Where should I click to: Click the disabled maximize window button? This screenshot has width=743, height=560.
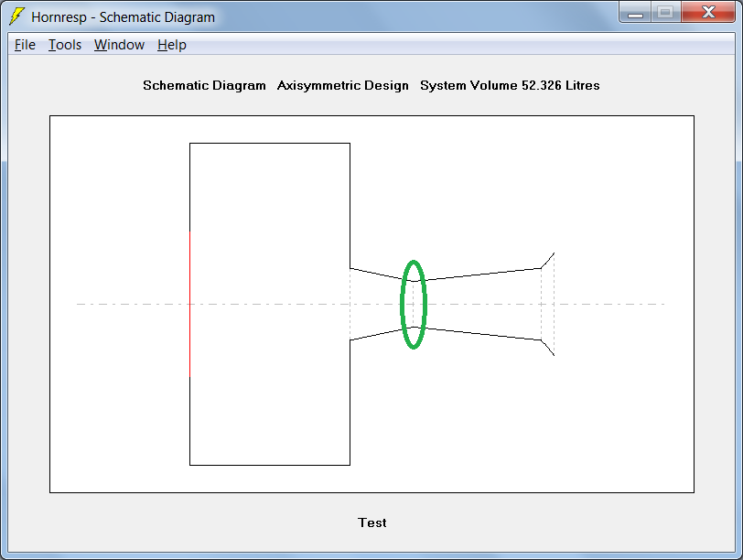(666, 12)
